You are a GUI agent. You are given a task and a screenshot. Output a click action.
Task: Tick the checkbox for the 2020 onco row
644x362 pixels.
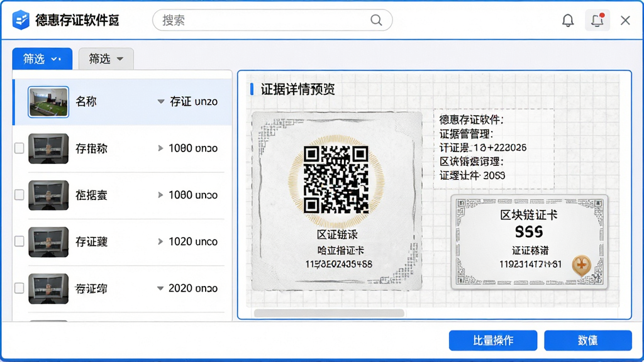[x=19, y=288]
